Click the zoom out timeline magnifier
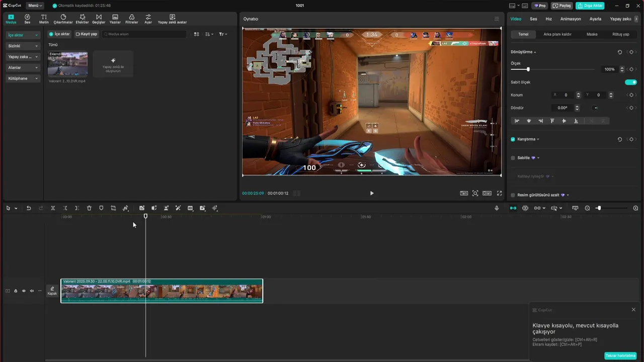 coord(587,208)
